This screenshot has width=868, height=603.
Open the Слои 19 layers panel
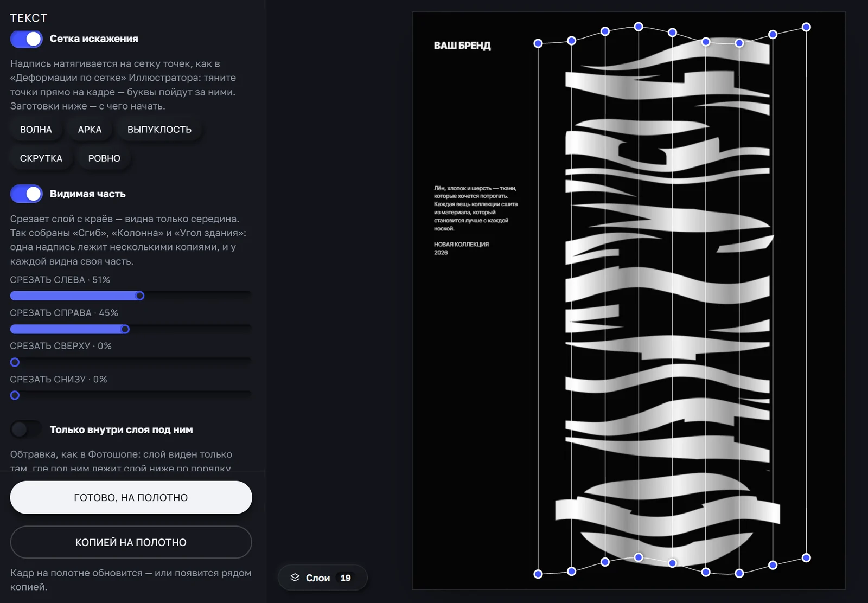click(x=323, y=578)
